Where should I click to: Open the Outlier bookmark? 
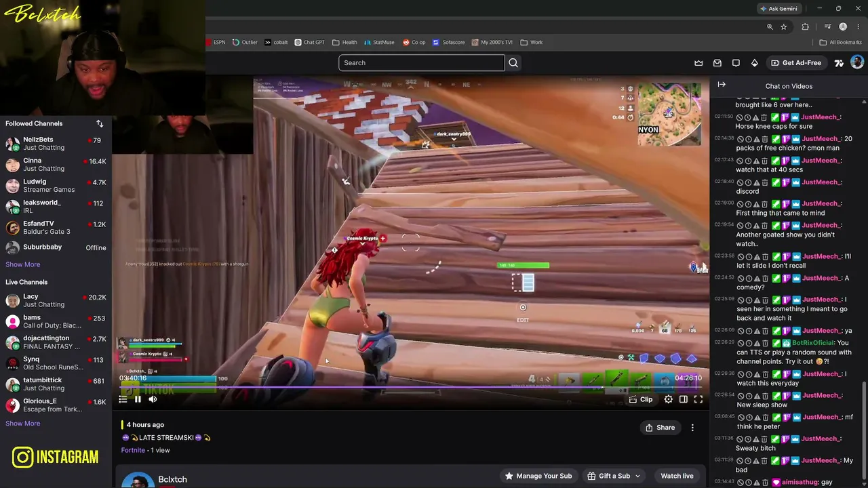[x=245, y=42]
